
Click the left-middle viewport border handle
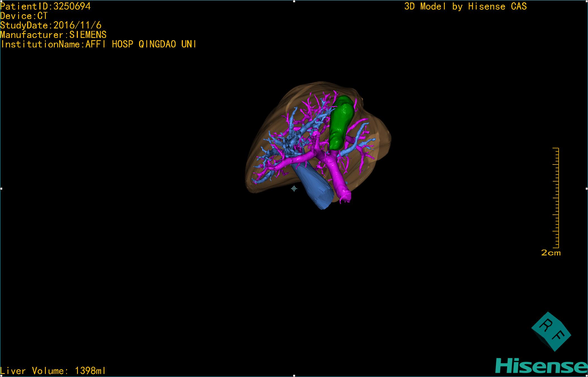tap(1, 189)
